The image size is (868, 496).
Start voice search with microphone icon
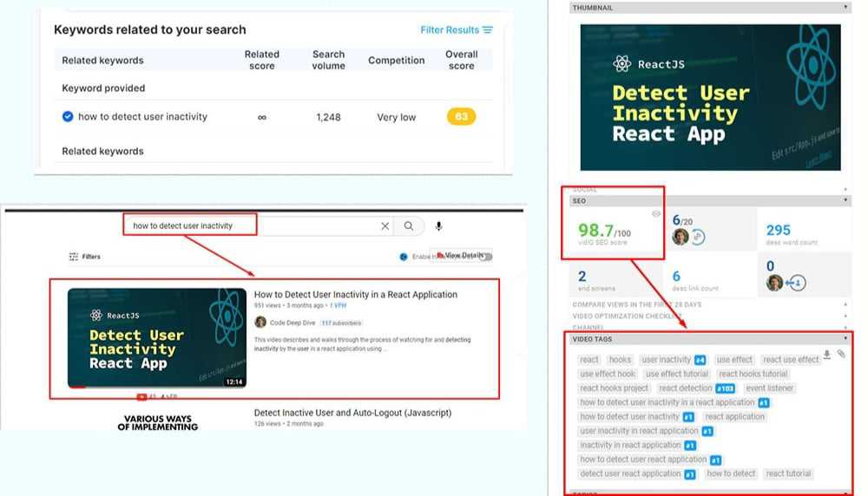coord(438,225)
